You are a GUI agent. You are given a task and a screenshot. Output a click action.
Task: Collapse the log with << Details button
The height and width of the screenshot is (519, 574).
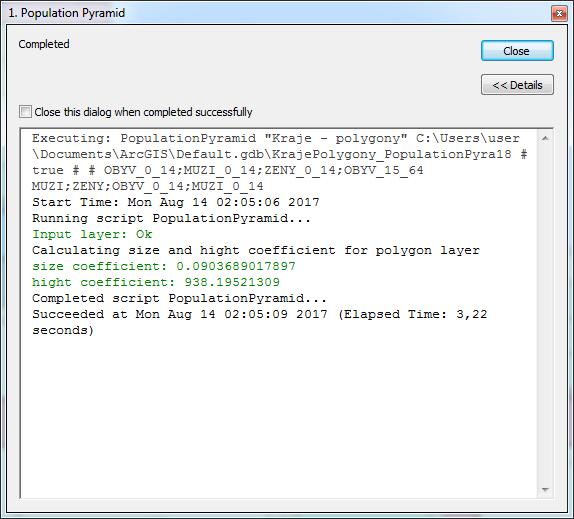click(x=517, y=85)
